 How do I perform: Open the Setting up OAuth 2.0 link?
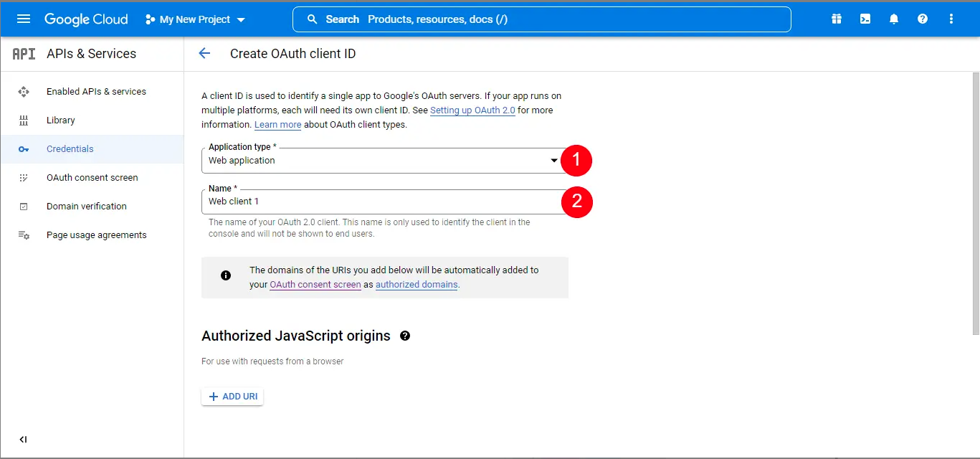(x=472, y=110)
